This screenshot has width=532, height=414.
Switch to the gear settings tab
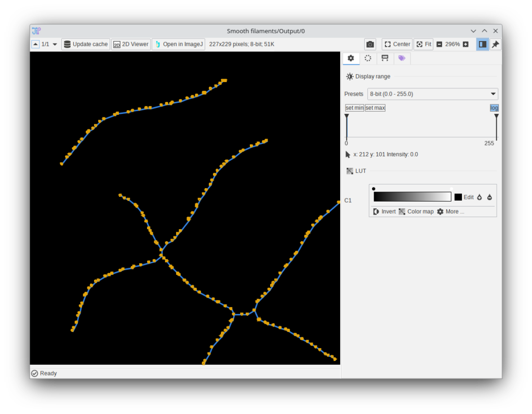click(x=351, y=58)
